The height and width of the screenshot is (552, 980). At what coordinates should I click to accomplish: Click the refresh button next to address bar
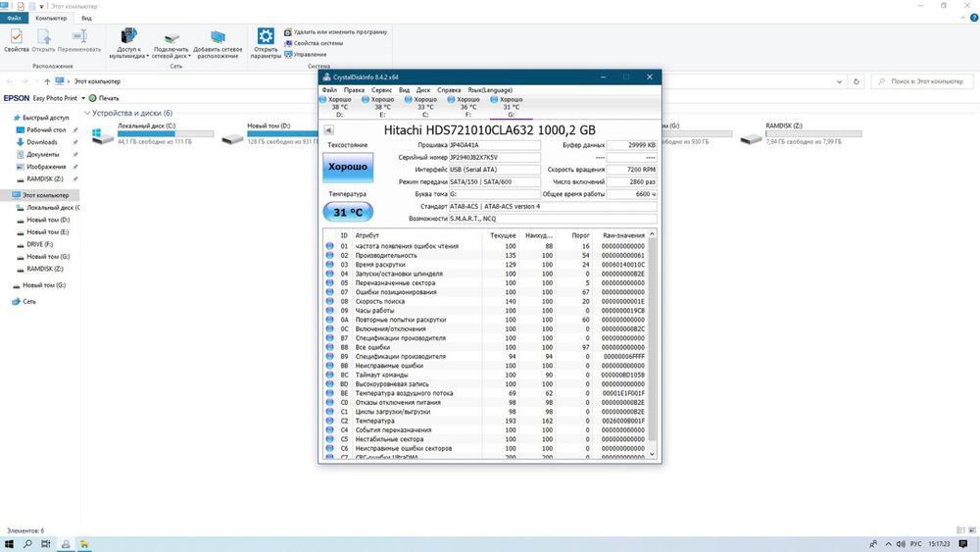click(857, 82)
